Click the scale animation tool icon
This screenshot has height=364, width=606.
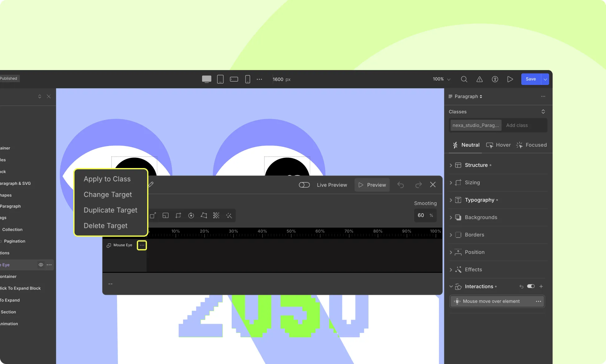(153, 215)
